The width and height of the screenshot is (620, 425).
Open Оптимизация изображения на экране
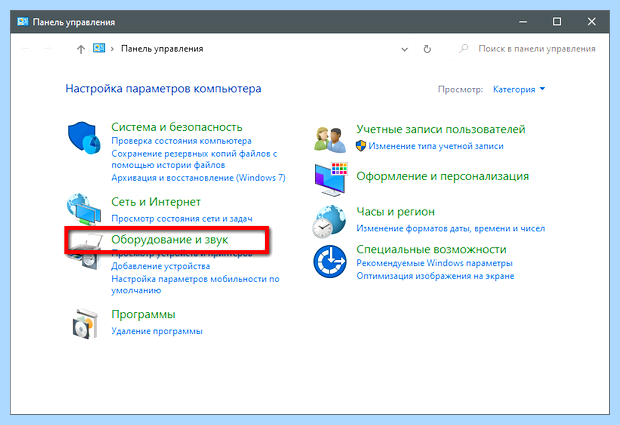[435, 276]
